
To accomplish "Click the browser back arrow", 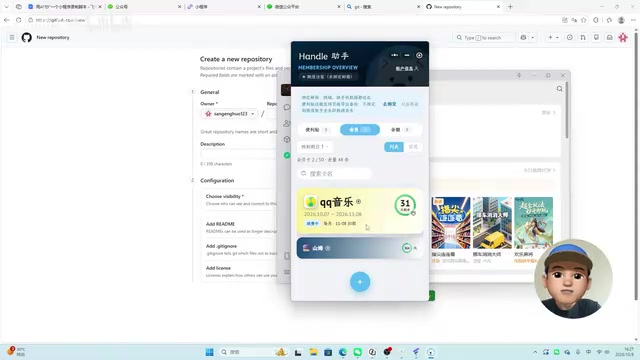I will (7, 20).
